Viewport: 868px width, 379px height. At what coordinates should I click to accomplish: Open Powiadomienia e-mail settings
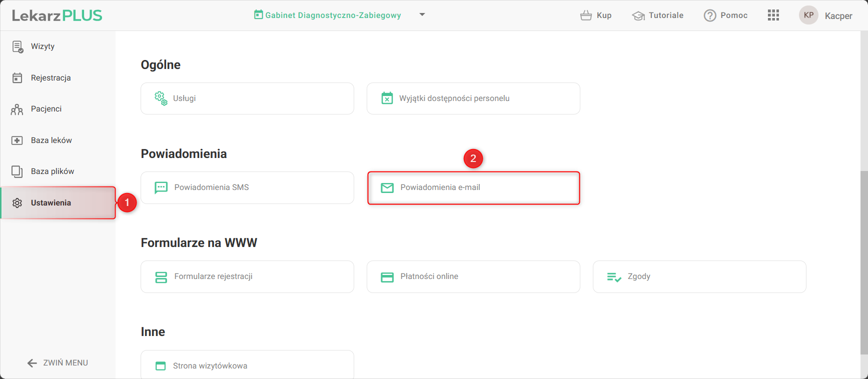tap(473, 188)
